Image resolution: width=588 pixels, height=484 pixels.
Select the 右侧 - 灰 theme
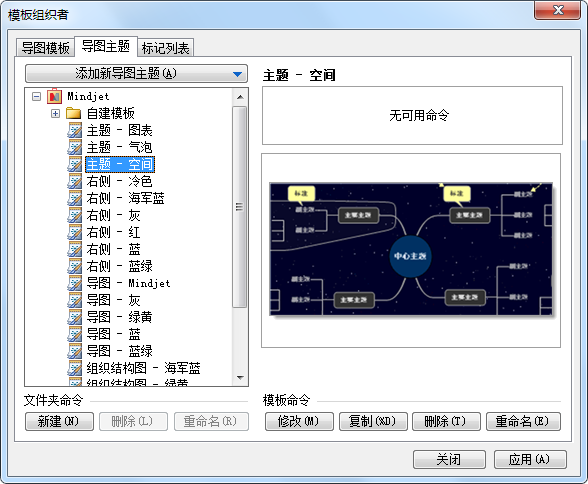point(113,215)
